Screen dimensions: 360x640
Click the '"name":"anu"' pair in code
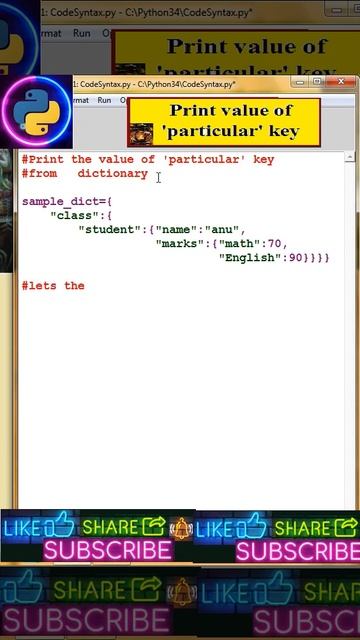197,229
